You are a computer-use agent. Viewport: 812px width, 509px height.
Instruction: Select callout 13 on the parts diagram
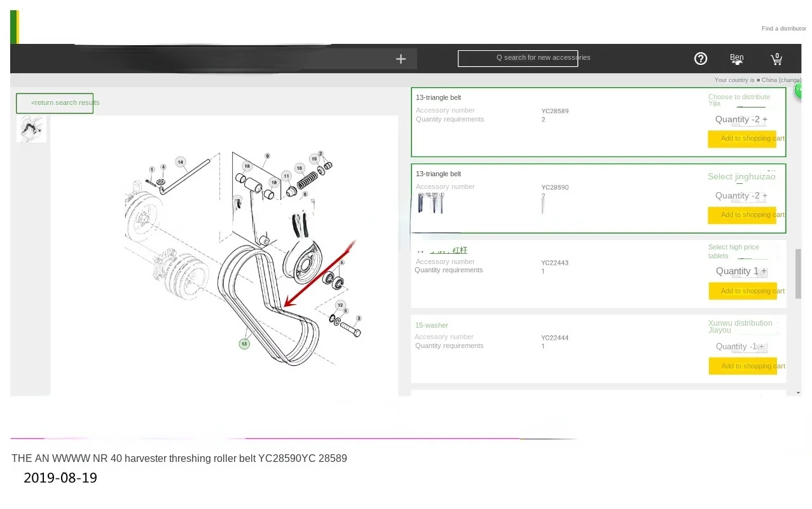[244, 344]
